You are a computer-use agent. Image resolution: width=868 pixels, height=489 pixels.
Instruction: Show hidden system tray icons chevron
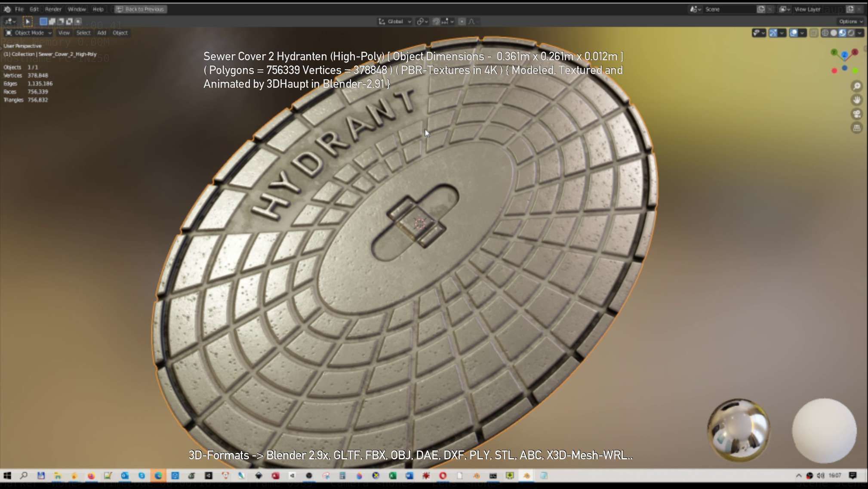(x=799, y=475)
